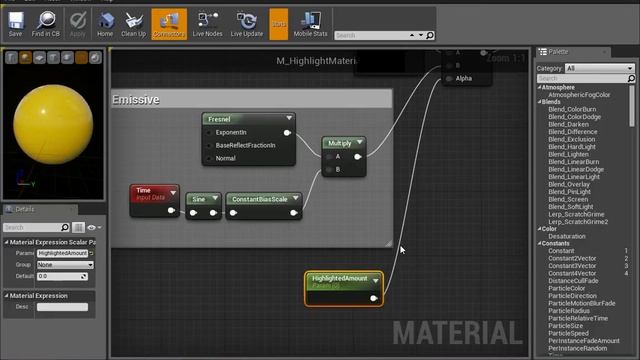Open the Palette Category dropdown
640x360 pixels.
coord(600,68)
